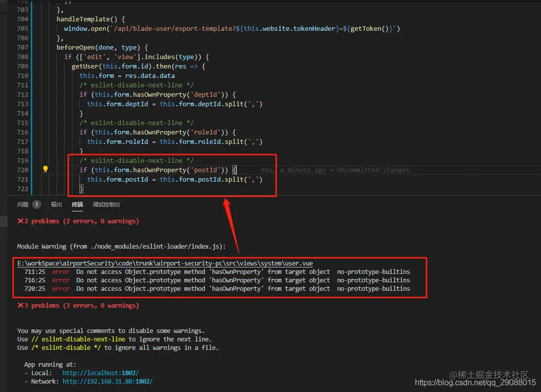
Task: Click the 720:25 error row in terminal
Action: click(217, 288)
